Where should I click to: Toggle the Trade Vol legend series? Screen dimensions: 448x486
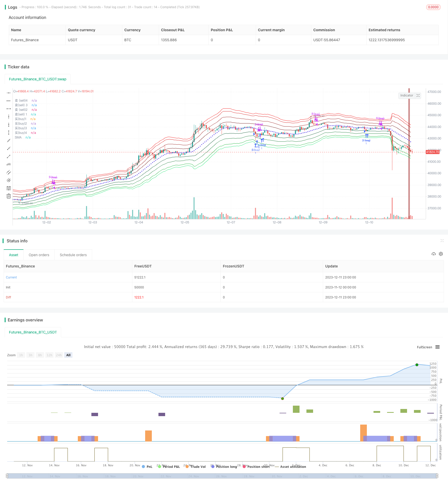point(196,467)
